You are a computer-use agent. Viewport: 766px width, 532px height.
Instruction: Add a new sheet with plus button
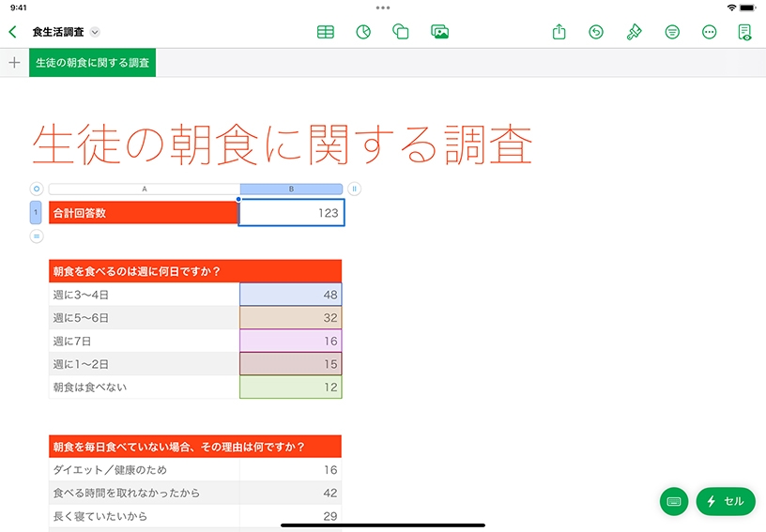tap(14, 63)
